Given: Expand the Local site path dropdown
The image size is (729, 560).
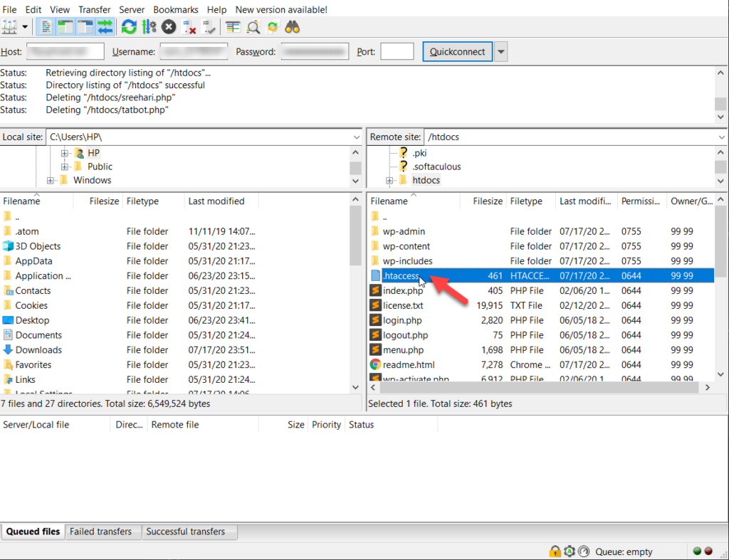Looking at the screenshot, I should click(x=356, y=137).
